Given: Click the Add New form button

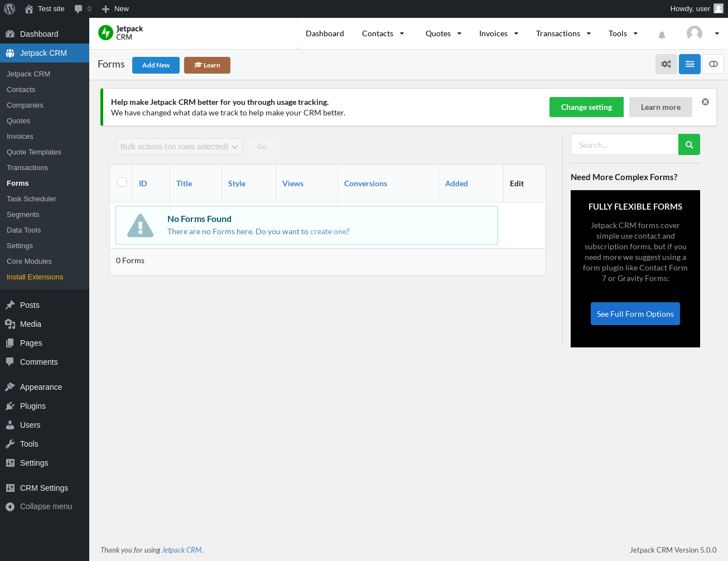Looking at the screenshot, I should pyautogui.click(x=156, y=65).
